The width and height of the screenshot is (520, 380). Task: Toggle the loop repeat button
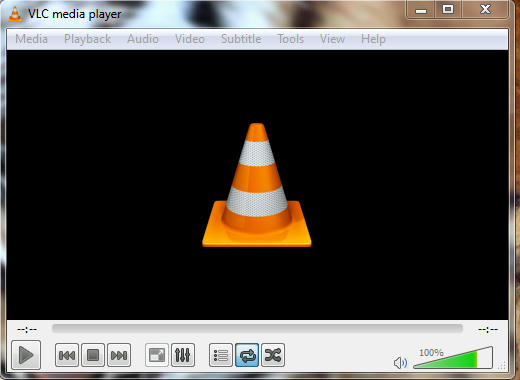coord(247,355)
